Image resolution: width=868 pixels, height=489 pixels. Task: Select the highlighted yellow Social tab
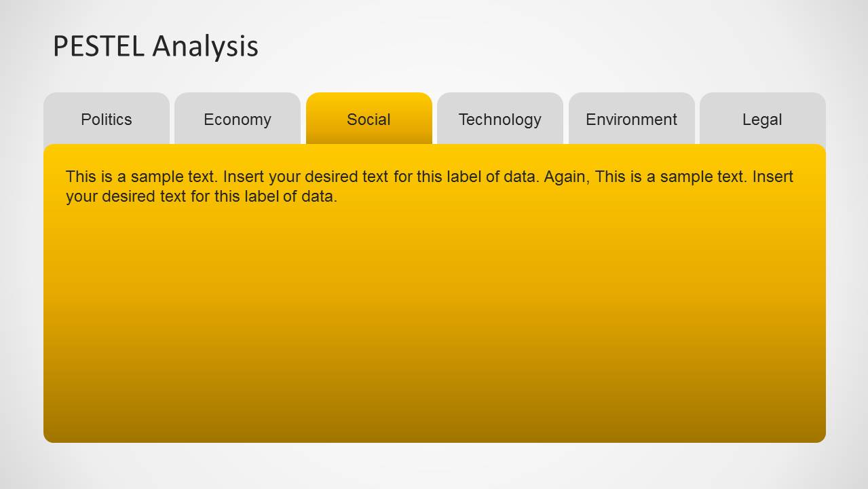(369, 119)
